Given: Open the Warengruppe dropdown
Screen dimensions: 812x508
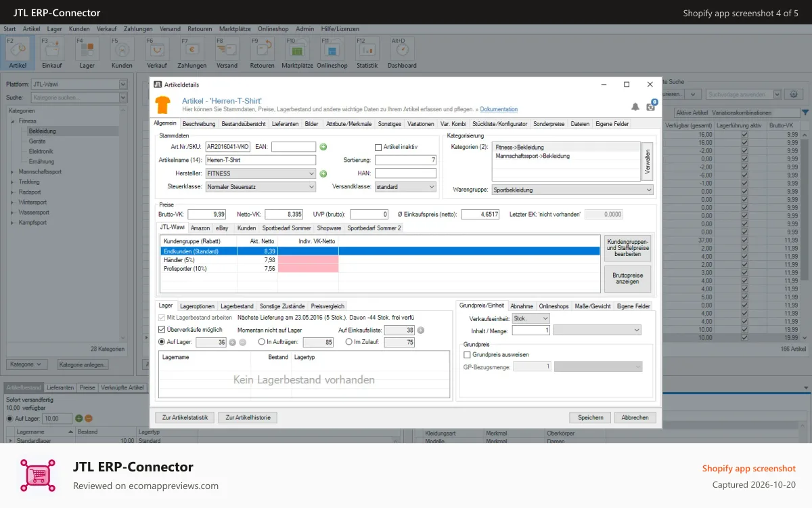Looking at the screenshot, I should pyautogui.click(x=572, y=190).
